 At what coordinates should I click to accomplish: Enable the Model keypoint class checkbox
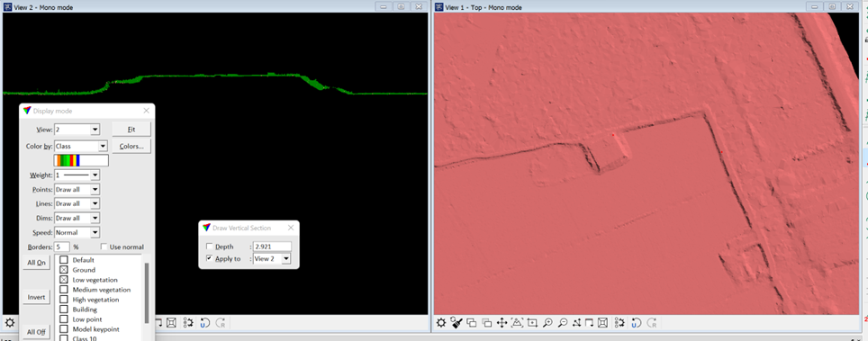(x=64, y=329)
